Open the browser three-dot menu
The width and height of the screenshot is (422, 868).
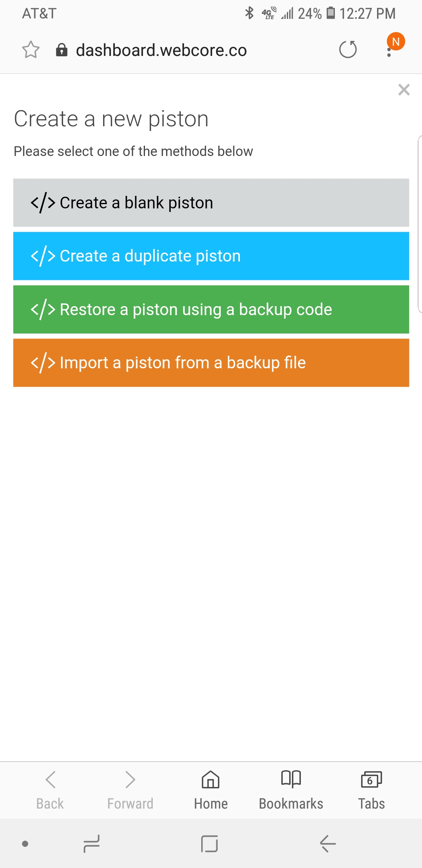[389, 50]
